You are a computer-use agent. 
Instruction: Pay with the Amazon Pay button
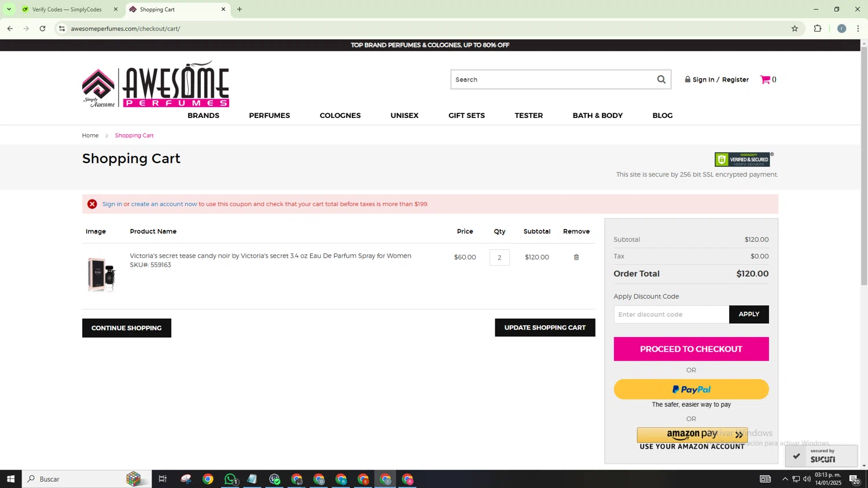point(692,435)
